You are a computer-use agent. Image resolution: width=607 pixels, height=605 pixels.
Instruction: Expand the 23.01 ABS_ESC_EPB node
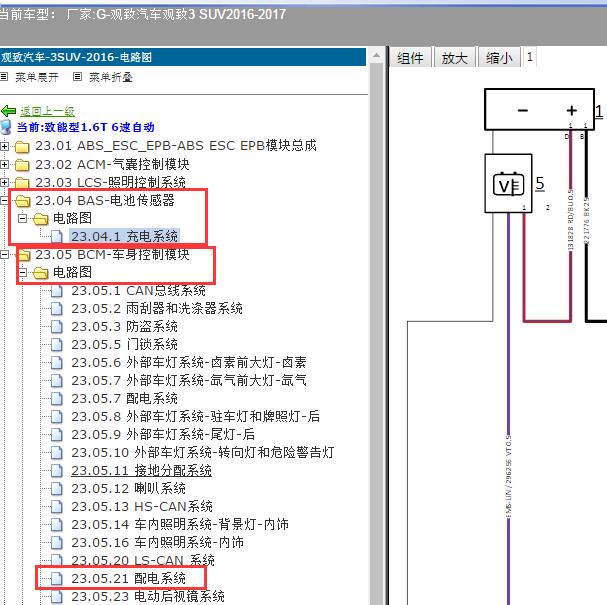coord(4,146)
